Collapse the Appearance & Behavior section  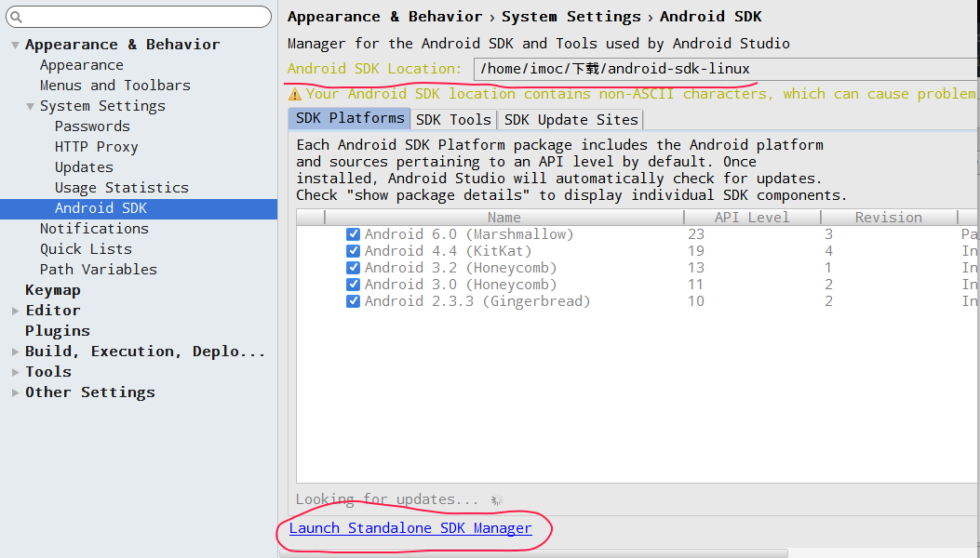15,45
